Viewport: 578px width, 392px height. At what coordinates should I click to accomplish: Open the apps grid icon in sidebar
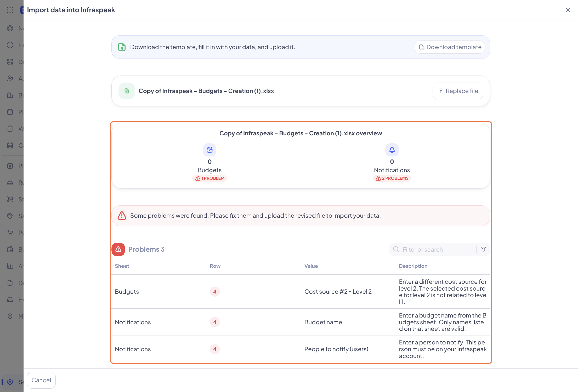pos(10,10)
